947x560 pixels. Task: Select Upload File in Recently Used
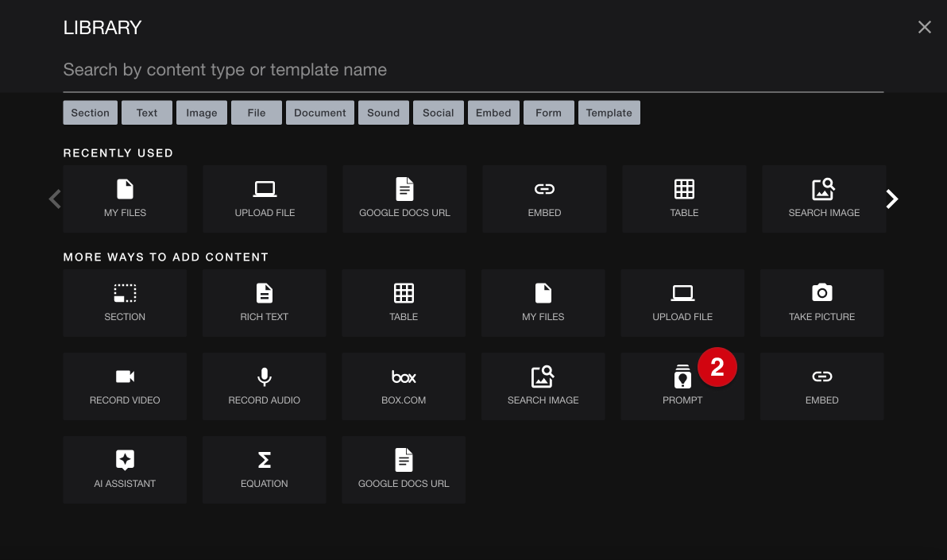265,199
